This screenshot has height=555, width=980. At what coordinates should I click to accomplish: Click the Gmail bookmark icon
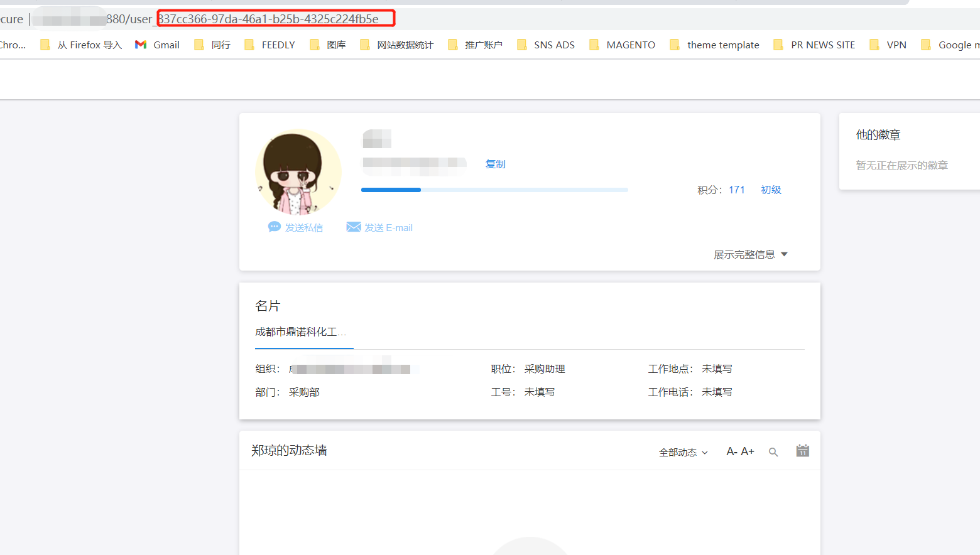click(141, 45)
